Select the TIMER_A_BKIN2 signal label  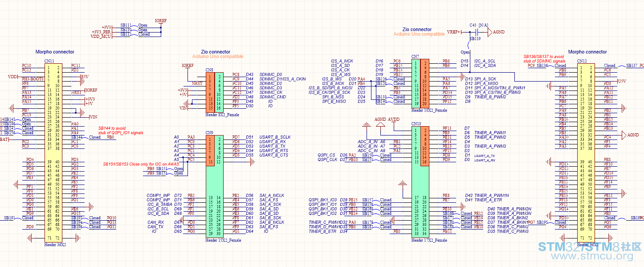tap(513, 218)
